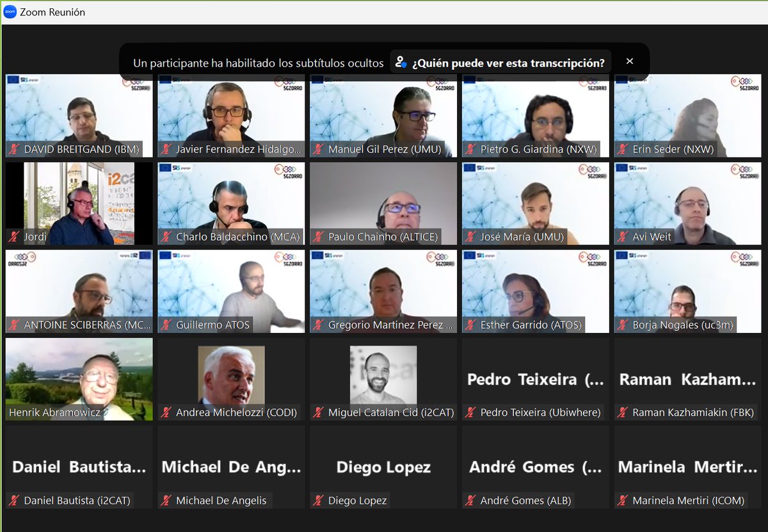Click muted mic icon of Javier Fernandez Hidalgo
This screenshot has height=532, width=768.
[x=166, y=149]
